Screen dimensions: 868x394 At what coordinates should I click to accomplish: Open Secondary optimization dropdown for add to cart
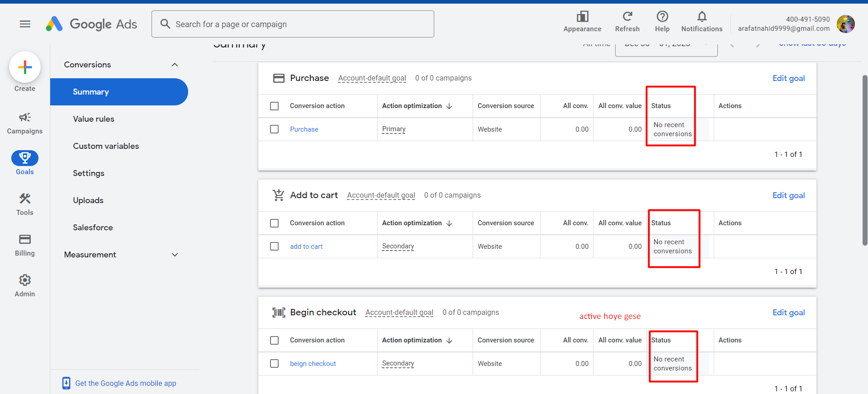tap(398, 246)
